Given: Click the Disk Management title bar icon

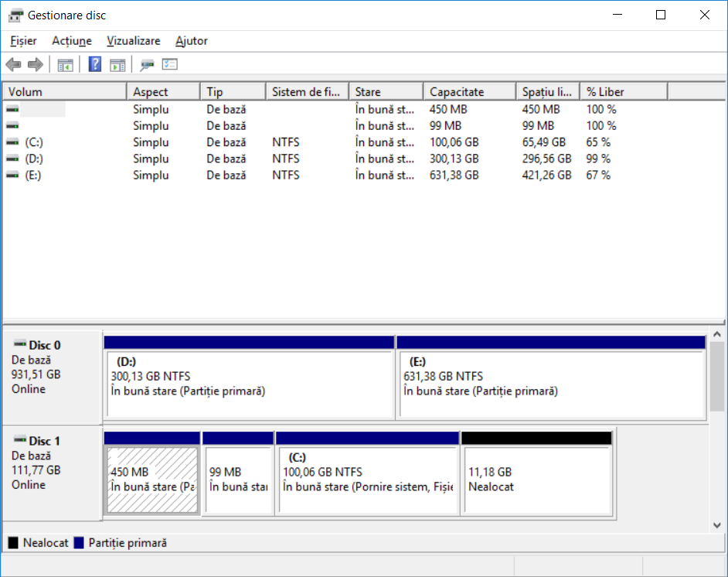Looking at the screenshot, I should (x=15, y=15).
